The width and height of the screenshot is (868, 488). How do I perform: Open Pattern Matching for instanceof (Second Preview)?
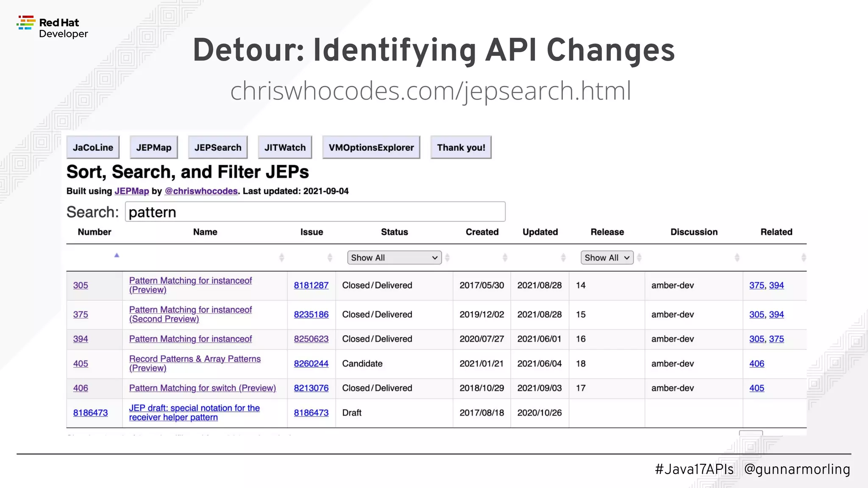(x=190, y=314)
